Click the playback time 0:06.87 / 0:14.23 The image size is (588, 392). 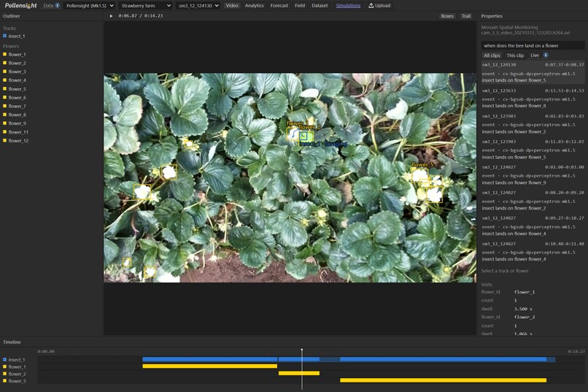click(x=141, y=16)
